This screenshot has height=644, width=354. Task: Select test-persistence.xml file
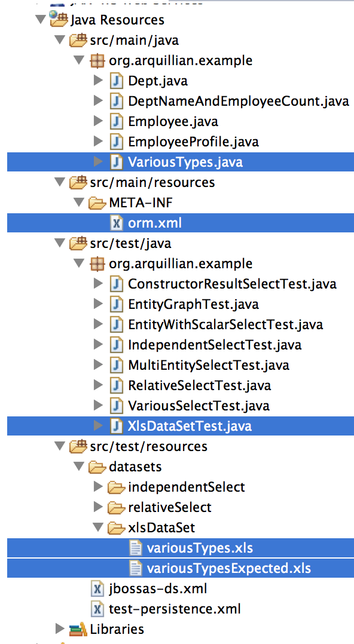(175, 609)
